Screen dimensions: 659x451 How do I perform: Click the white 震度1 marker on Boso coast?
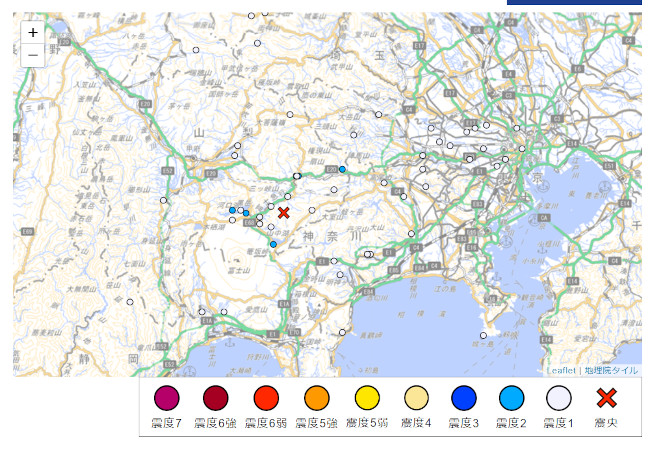(483, 336)
